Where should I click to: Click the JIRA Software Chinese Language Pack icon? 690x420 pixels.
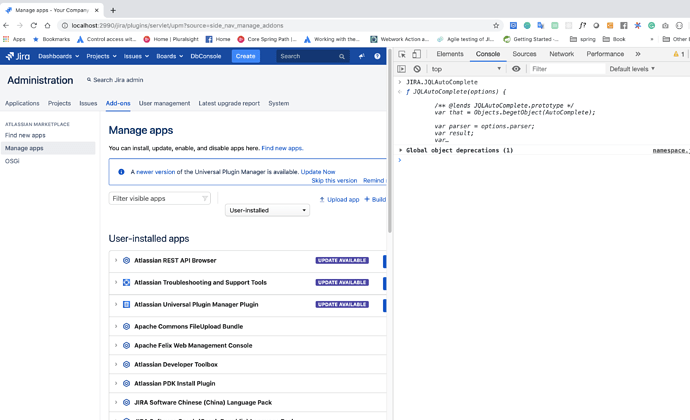point(126,402)
